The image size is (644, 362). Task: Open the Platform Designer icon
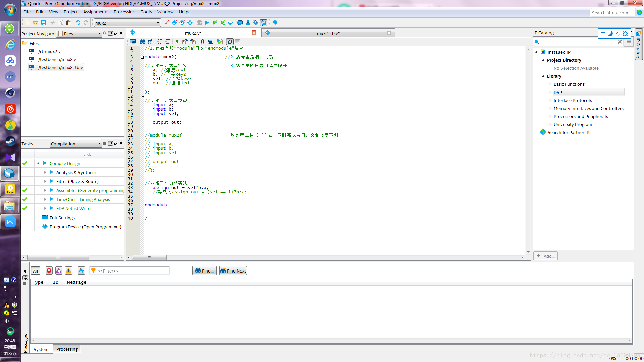click(264, 23)
